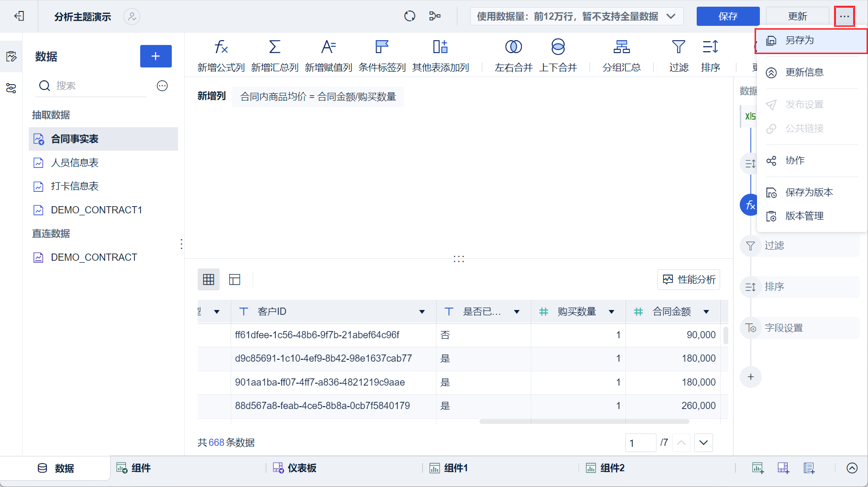Choose 保存为版本 menu item

pos(811,192)
